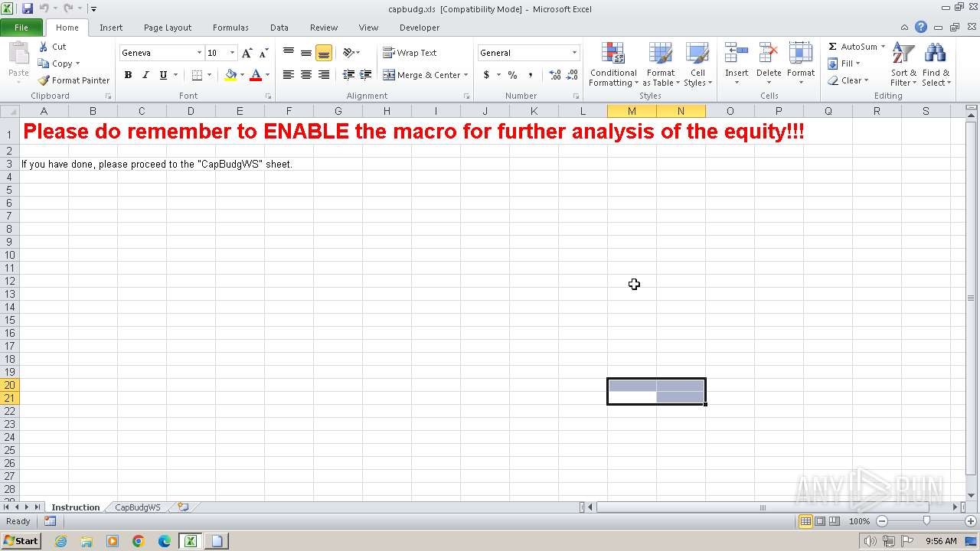This screenshot has height=551, width=980.
Task: Click the Windows Start button
Action: [x=21, y=541]
